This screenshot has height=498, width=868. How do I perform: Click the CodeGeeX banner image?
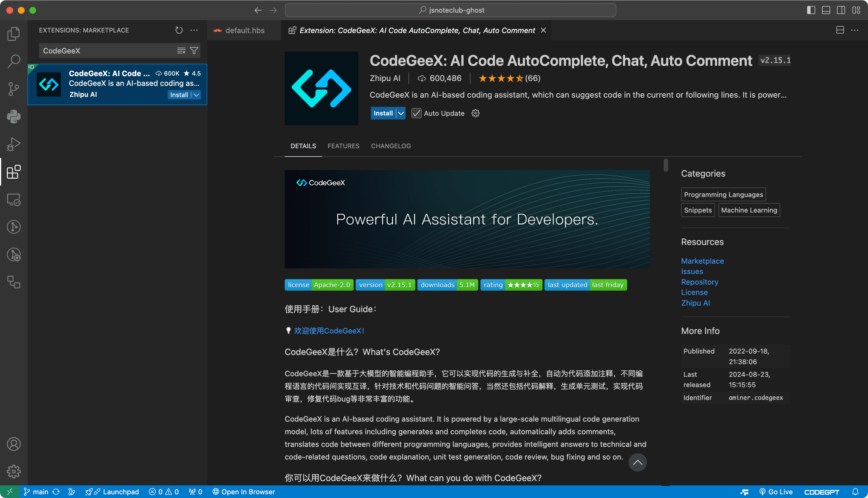[467, 219]
